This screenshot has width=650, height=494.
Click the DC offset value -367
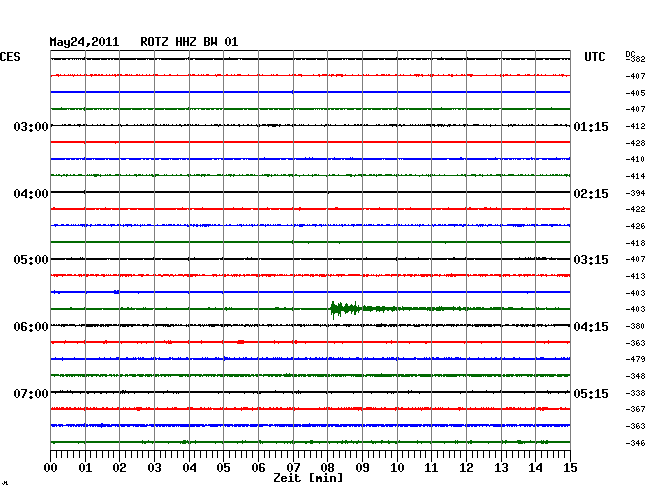tap(635, 409)
